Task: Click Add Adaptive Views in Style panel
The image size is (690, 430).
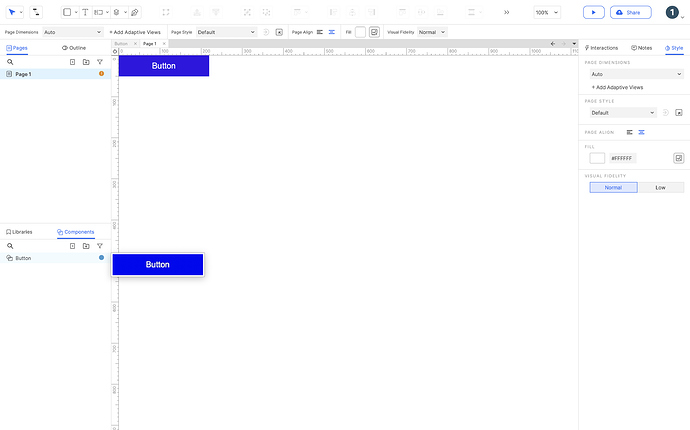Action: (x=617, y=88)
